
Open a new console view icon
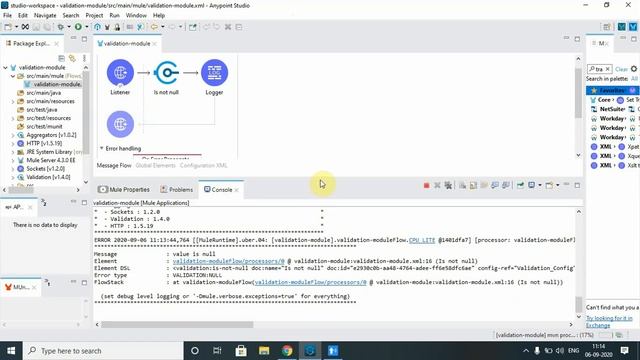pyautogui.click(x=549, y=185)
